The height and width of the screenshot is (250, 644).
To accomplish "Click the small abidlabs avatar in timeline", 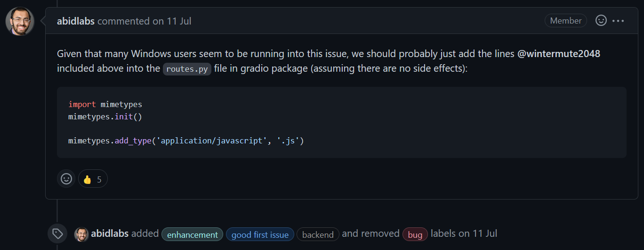I will [81, 234].
